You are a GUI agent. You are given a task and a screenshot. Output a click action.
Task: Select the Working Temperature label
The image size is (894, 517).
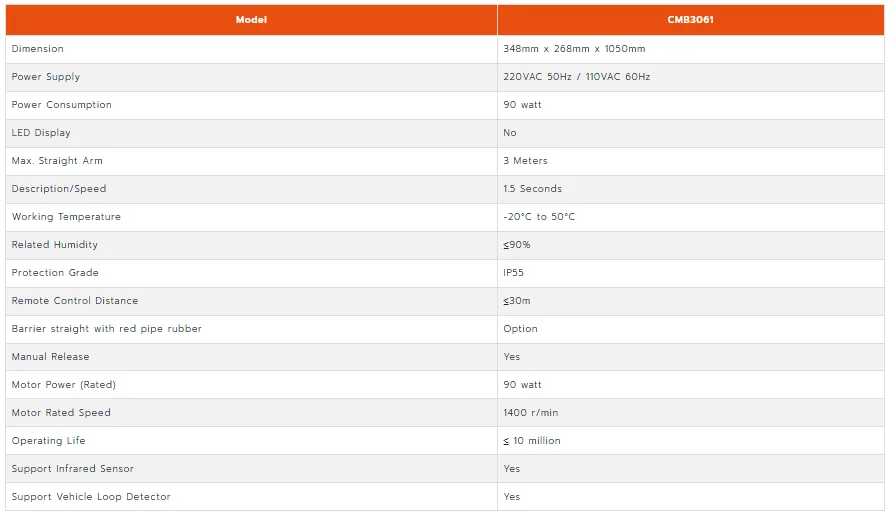tap(66, 217)
